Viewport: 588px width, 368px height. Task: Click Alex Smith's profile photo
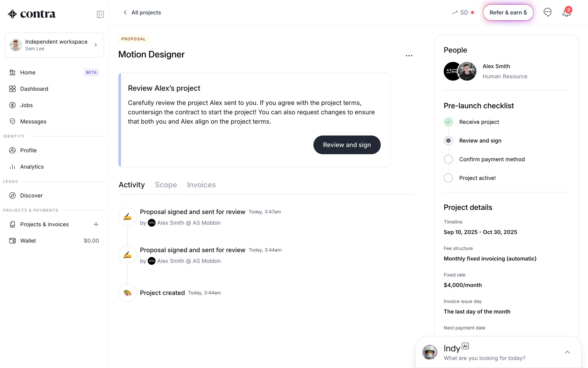pyautogui.click(x=467, y=71)
